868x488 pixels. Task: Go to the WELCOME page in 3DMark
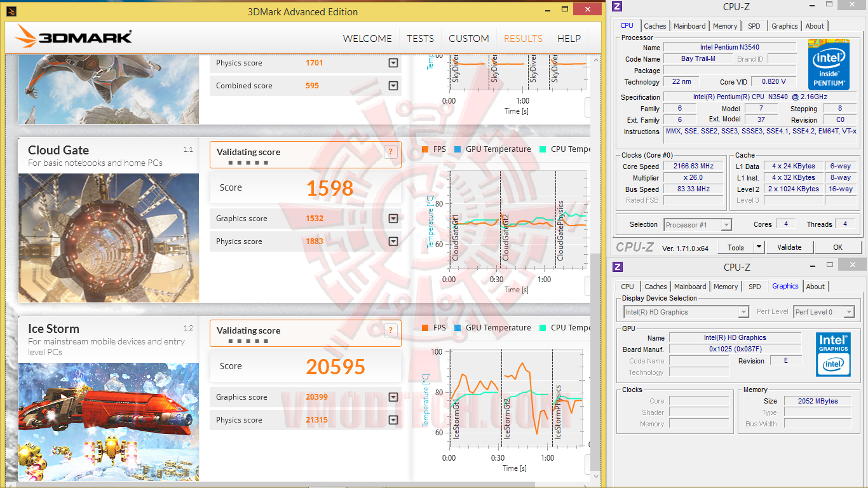(x=367, y=38)
